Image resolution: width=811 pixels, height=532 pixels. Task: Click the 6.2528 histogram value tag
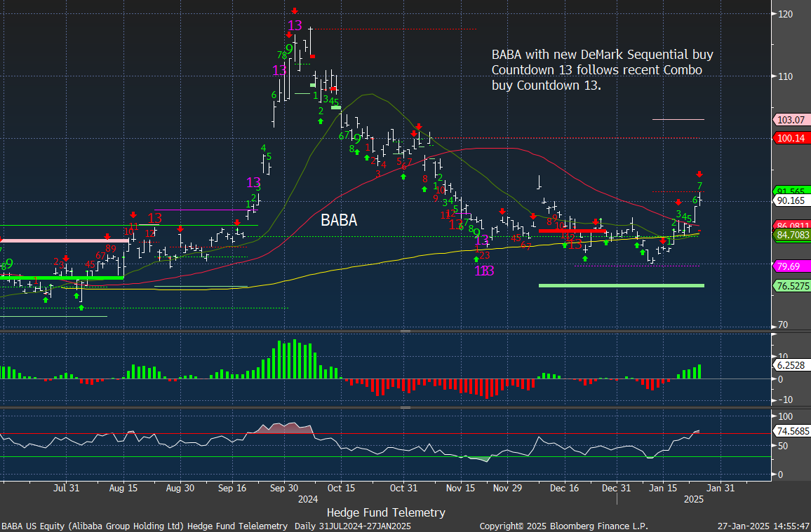tap(791, 365)
